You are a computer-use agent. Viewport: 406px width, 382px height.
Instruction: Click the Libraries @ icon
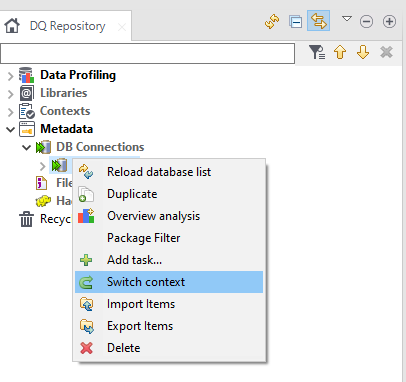(x=26, y=93)
